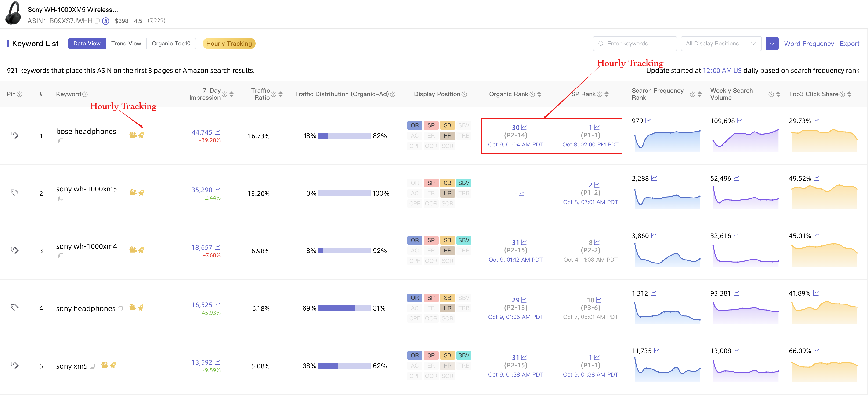Viewport: 868px width, 395px height.
Task: Copy ASIN B09XS7JWHH using the copy icon
Action: [x=97, y=21]
